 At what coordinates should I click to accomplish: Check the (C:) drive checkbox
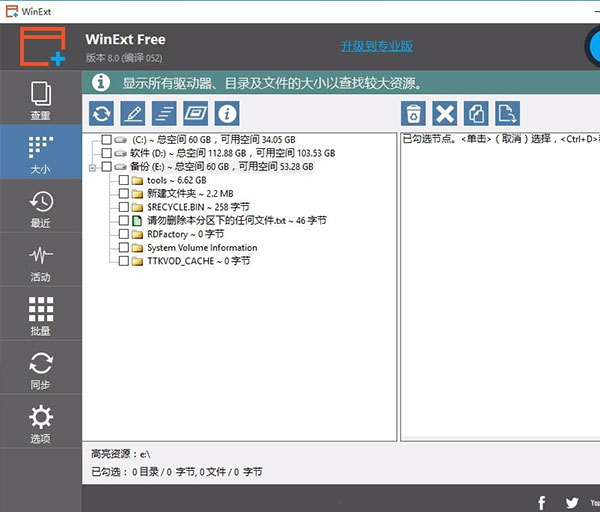pyautogui.click(x=106, y=140)
